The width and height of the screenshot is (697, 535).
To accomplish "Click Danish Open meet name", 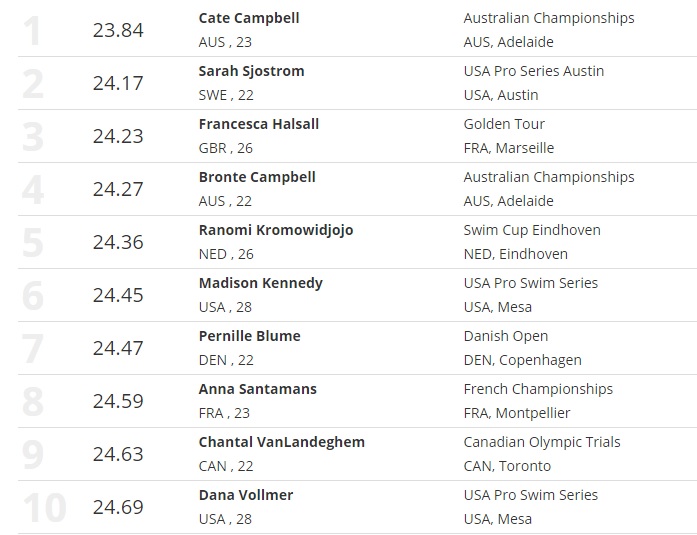I will click(506, 336).
